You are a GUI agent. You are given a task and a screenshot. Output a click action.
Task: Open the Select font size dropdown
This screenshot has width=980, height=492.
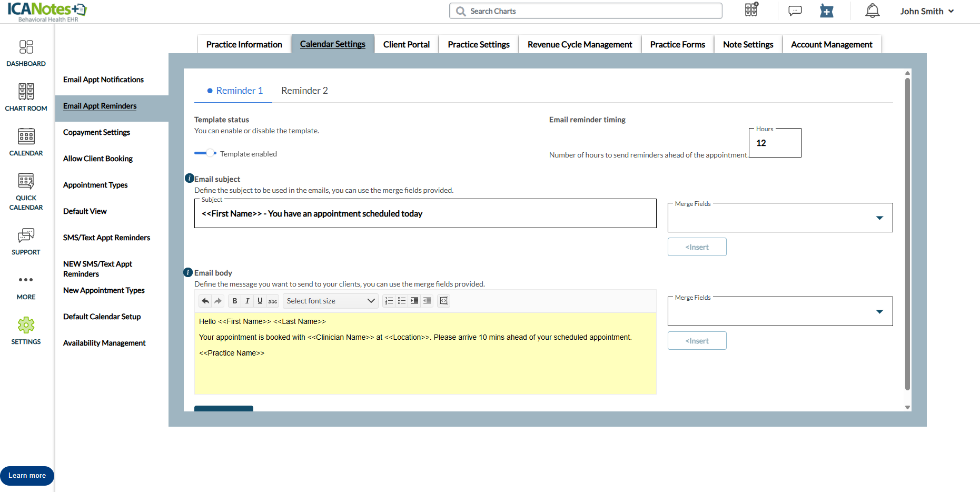330,301
